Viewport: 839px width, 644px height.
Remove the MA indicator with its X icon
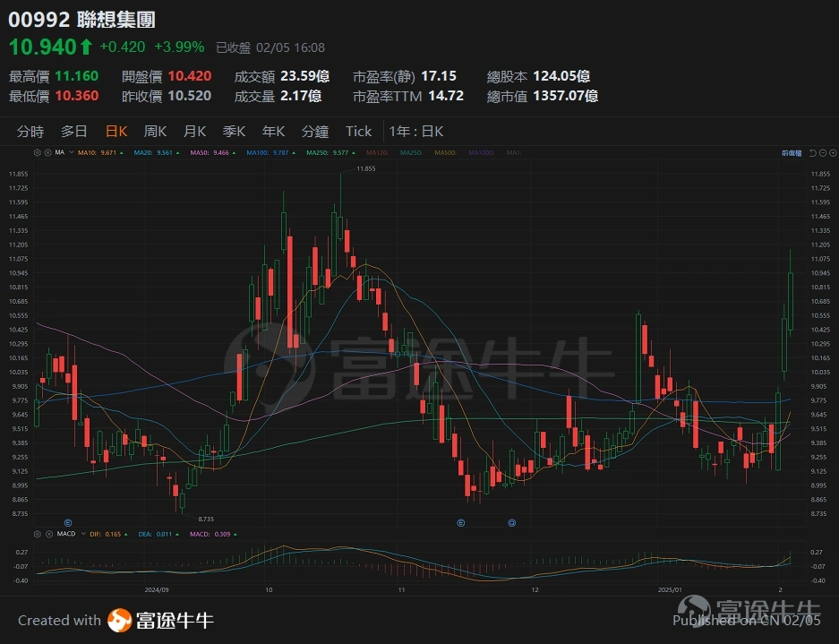coord(47,152)
